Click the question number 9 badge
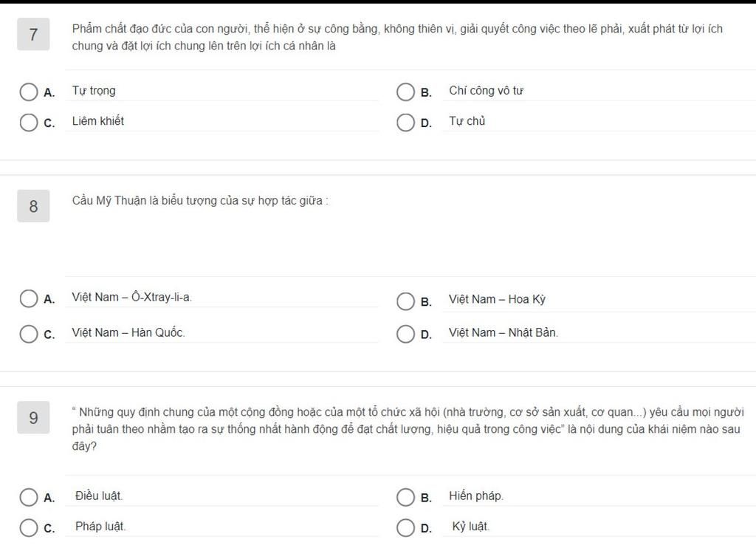This screenshot has width=756, height=548. (x=33, y=417)
